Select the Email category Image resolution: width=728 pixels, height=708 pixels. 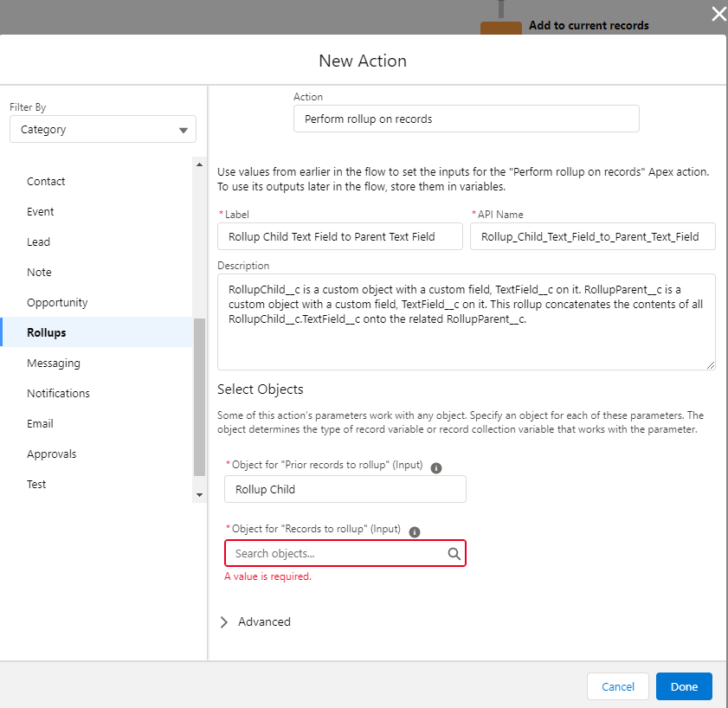[x=40, y=423]
